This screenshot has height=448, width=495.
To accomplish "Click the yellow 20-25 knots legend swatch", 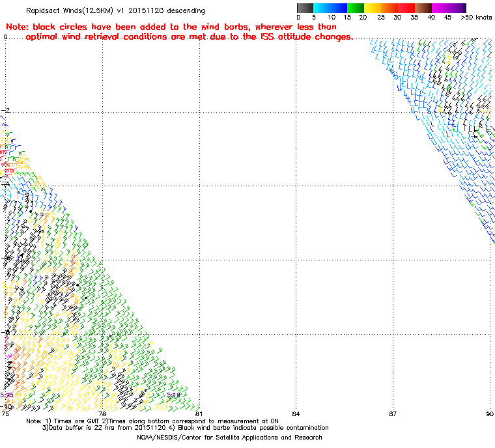I will [373, 8].
